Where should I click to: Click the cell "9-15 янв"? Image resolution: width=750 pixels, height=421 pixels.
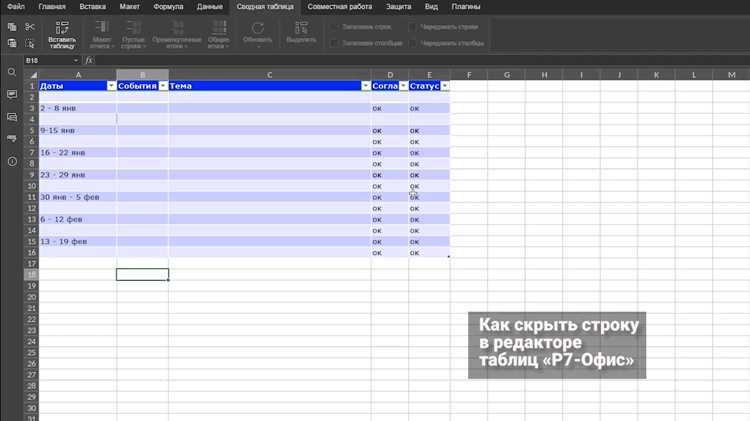pyautogui.click(x=77, y=130)
